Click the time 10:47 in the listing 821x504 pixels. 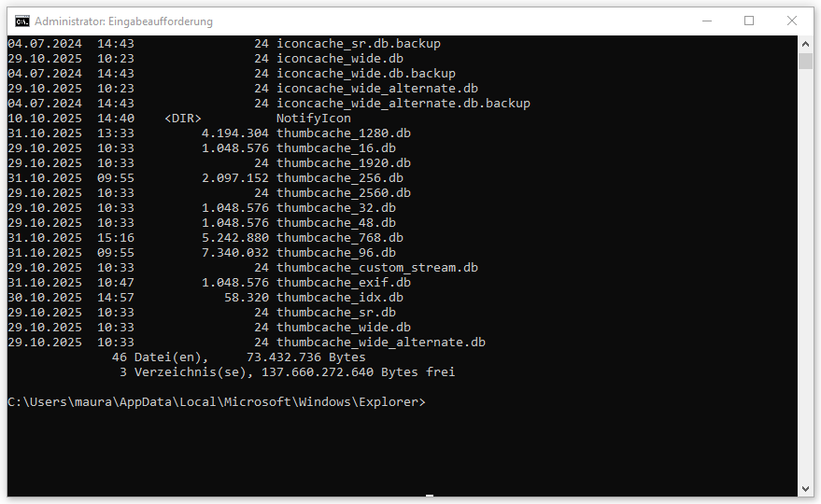coord(116,282)
